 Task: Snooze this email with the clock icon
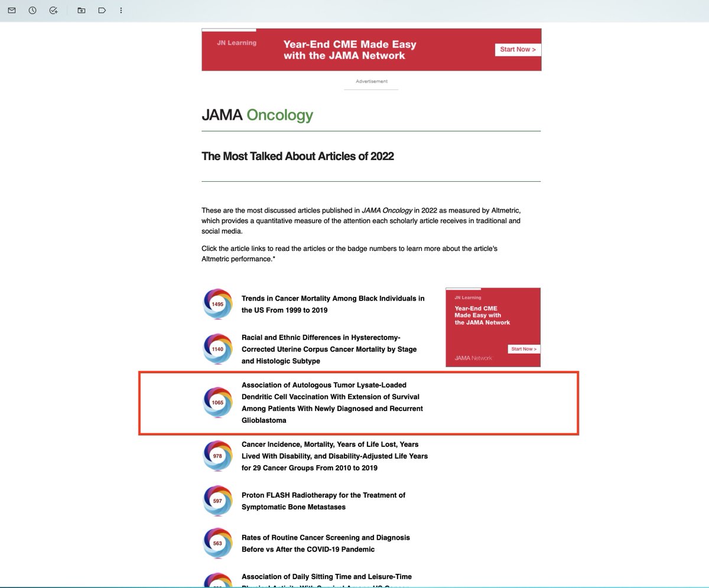32,11
